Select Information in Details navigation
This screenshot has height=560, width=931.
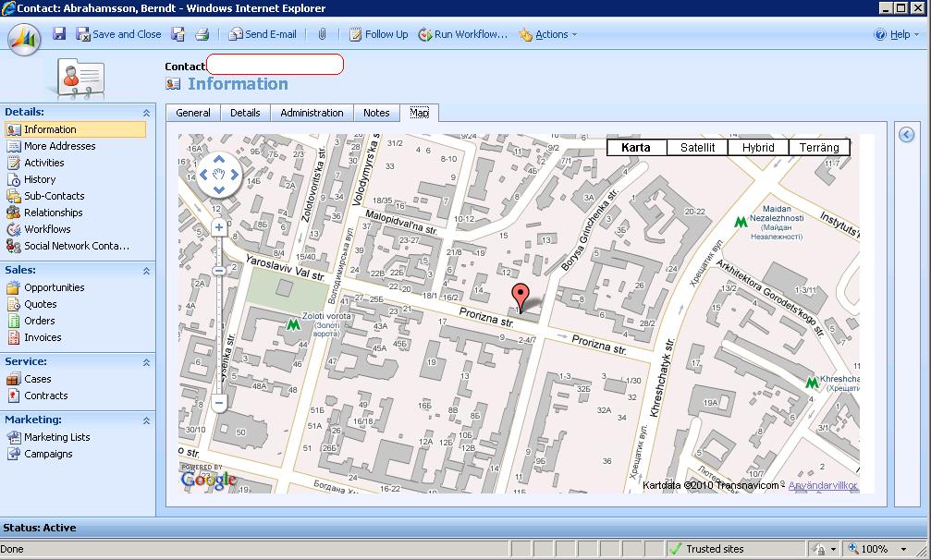pyautogui.click(x=76, y=129)
